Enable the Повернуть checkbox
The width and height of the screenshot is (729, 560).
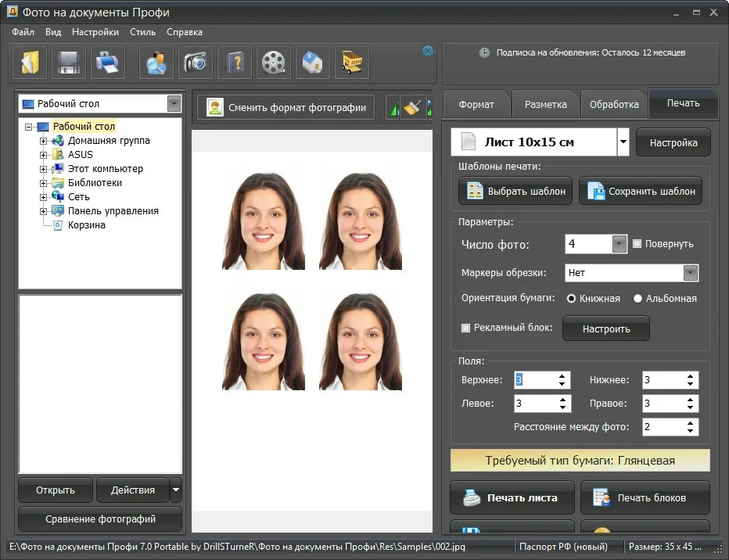click(637, 244)
